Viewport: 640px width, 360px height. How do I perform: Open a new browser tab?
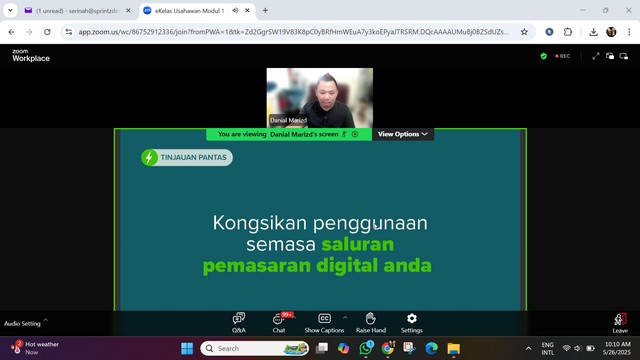(x=265, y=11)
